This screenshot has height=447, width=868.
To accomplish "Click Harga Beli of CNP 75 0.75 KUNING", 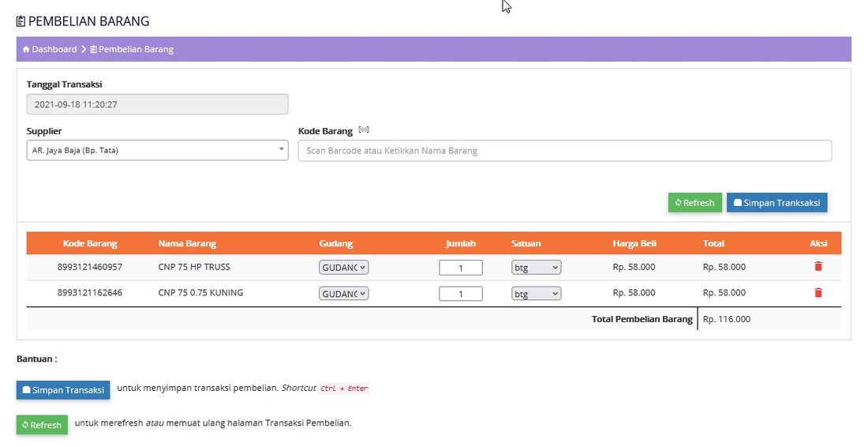I will coord(634,292).
